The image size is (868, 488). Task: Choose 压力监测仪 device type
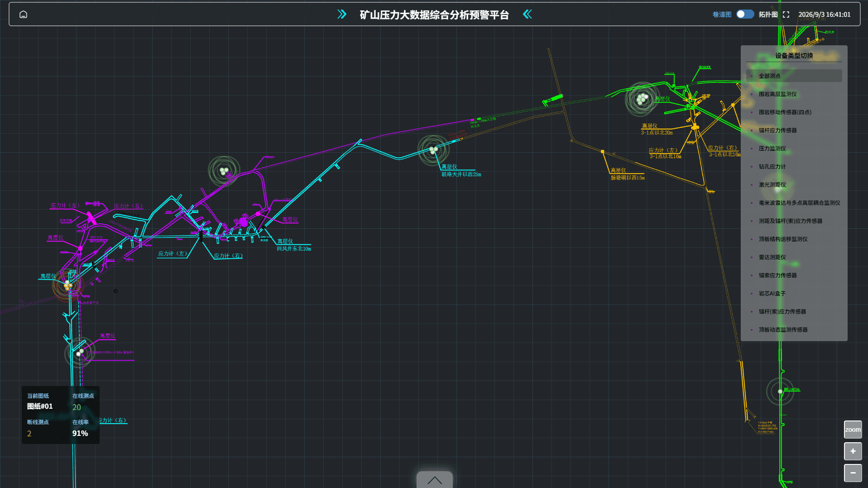(794, 148)
